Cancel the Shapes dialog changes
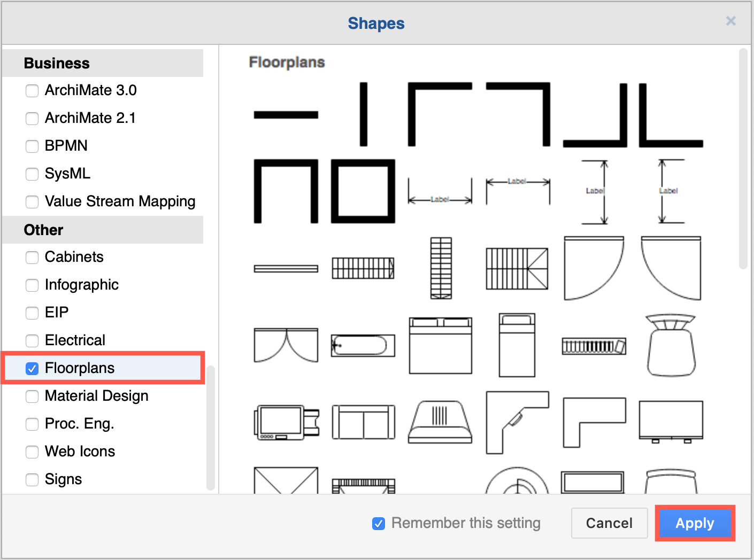This screenshot has height=560, width=754. point(609,523)
